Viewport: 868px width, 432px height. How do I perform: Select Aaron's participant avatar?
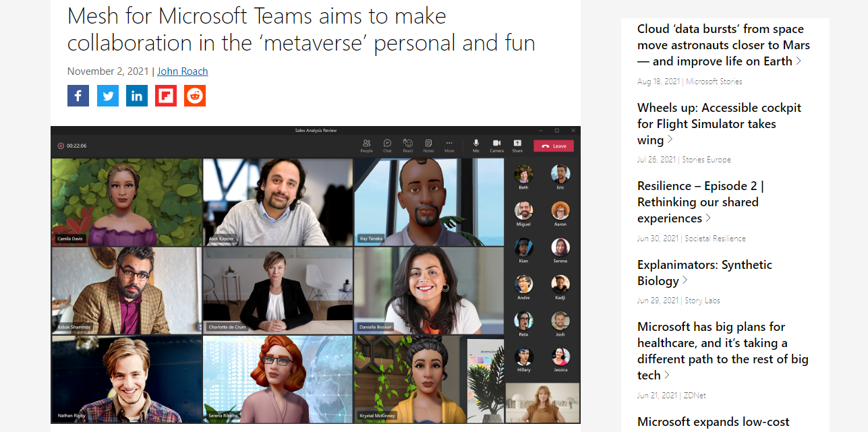[x=560, y=210]
